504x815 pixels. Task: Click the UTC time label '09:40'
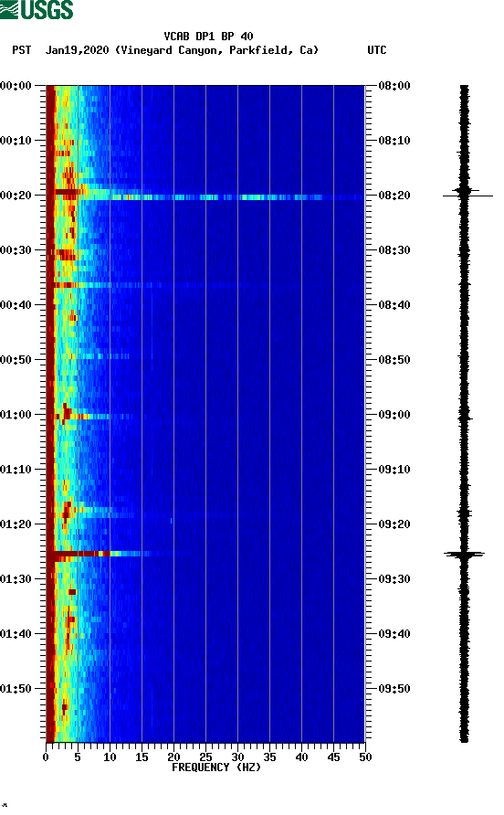(x=394, y=634)
